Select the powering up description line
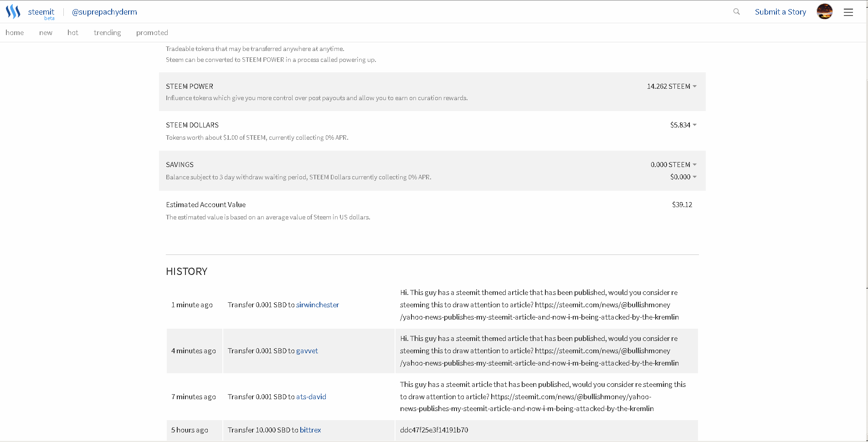The width and height of the screenshot is (868, 442). [271, 60]
